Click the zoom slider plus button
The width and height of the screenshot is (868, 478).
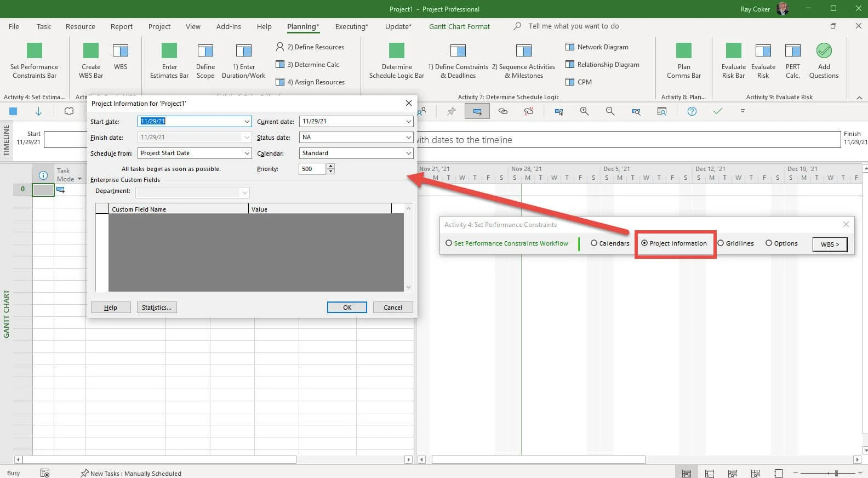[x=860, y=473]
